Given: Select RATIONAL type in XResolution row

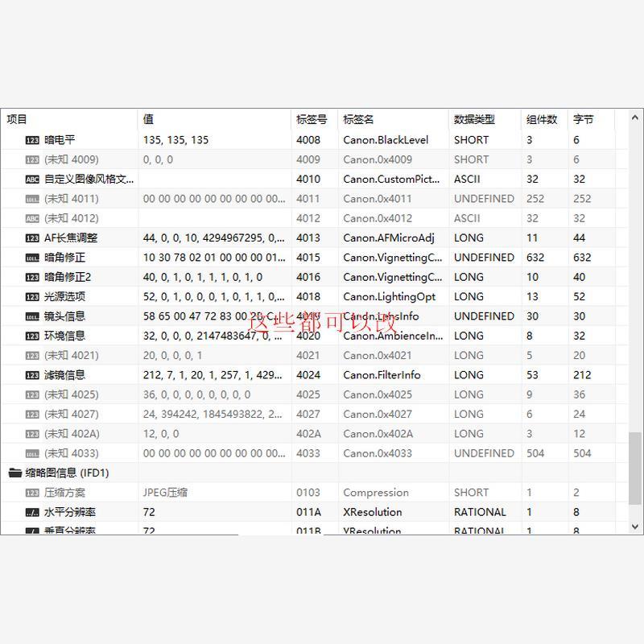Looking at the screenshot, I should pyautogui.click(x=480, y=512).
